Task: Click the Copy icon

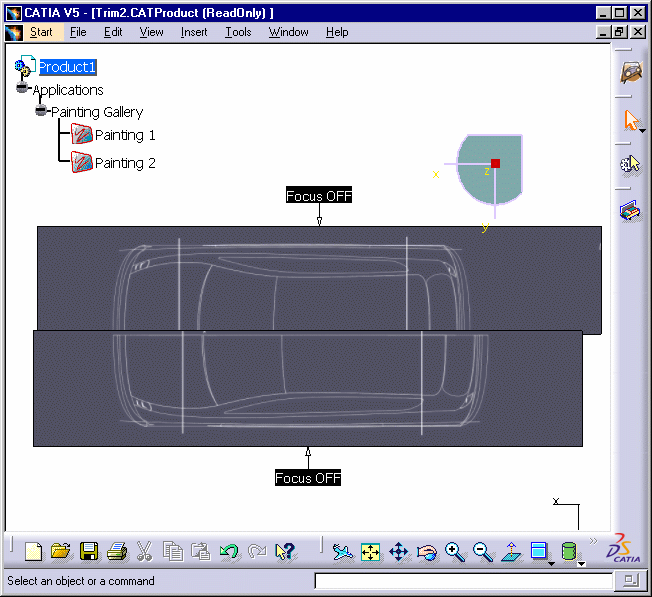Action: [173, 552]
